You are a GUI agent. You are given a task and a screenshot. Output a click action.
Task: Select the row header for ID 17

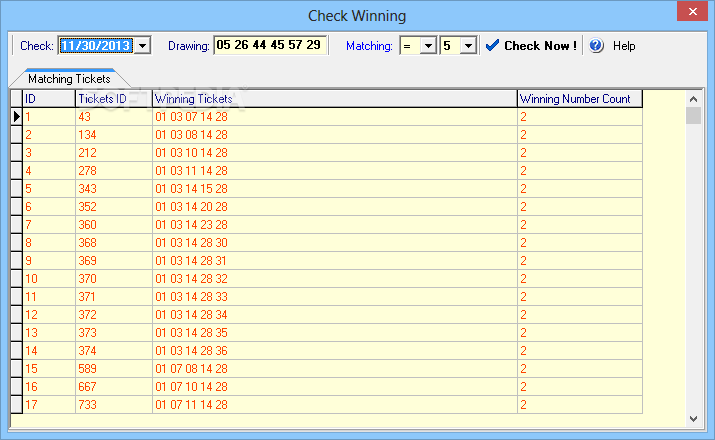click(16, 405)
